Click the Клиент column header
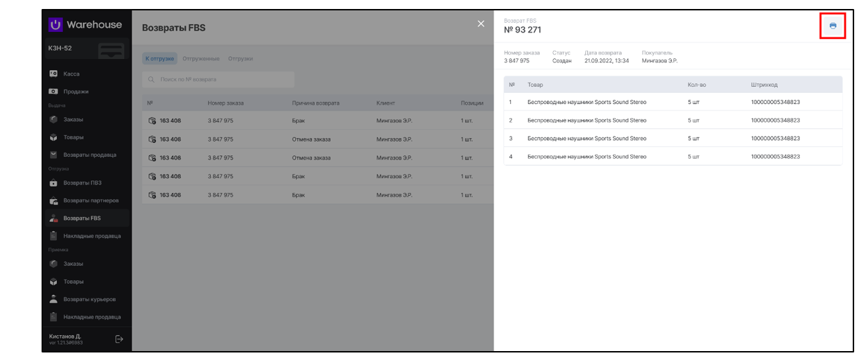Screen dimensions: 868x358 pyautogui.click(x=385, y=103)
